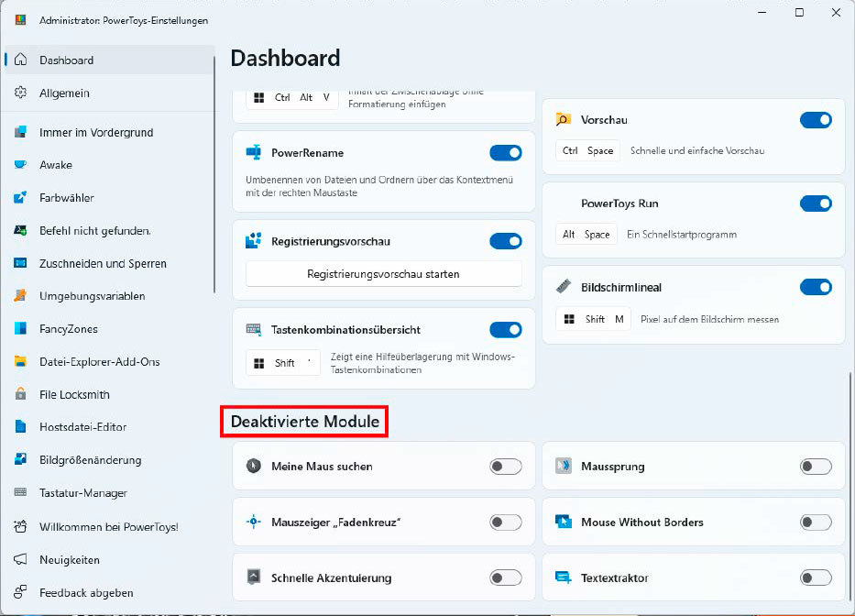Viewport: 855px width, 616px height.
Task: Click the Befehl nicht gefunden icon
Action: click(20, 230)
